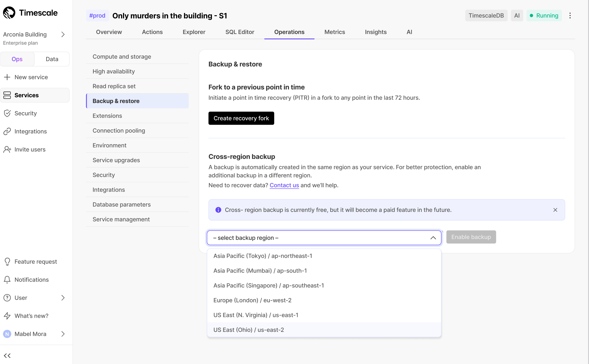The image size is (589, 364).
Task: Open Read replica set section
Action: (137, 86)
